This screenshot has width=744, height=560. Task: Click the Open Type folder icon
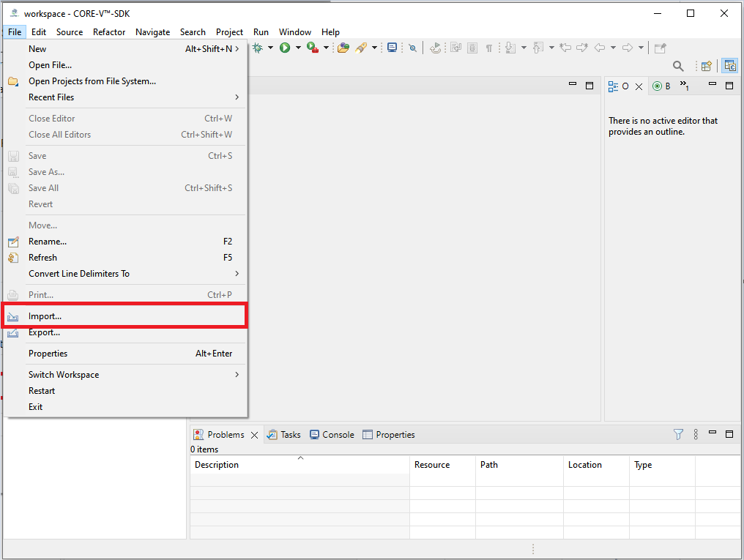point(343,48)
